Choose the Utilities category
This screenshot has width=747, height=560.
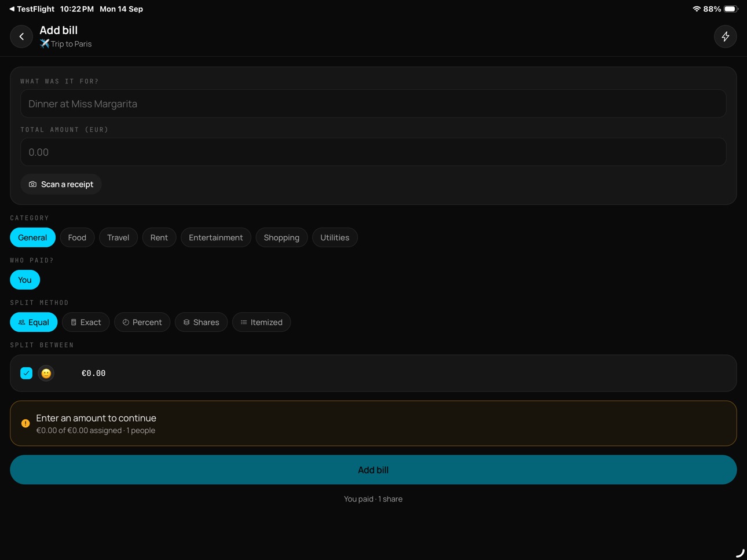click(335, 237)
